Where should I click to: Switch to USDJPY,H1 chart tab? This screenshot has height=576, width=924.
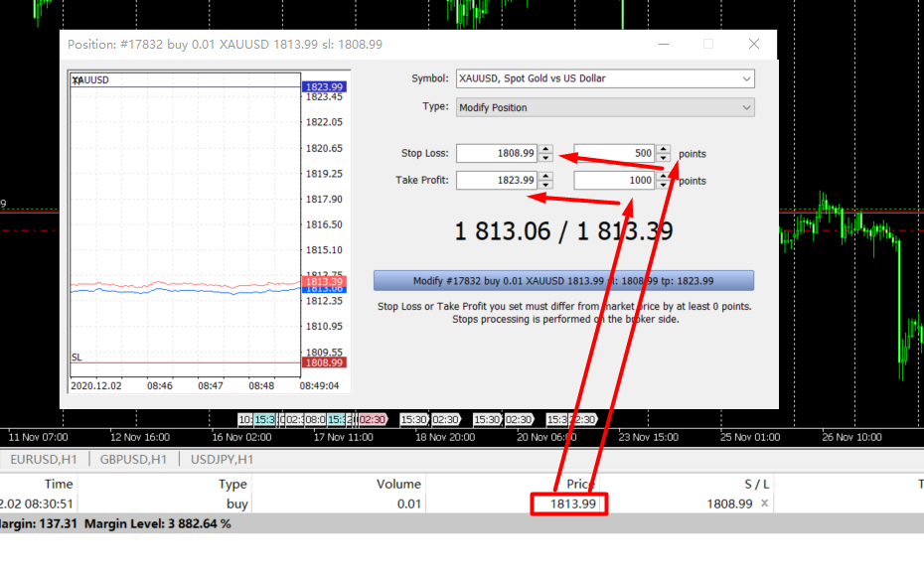coord(222,459)
